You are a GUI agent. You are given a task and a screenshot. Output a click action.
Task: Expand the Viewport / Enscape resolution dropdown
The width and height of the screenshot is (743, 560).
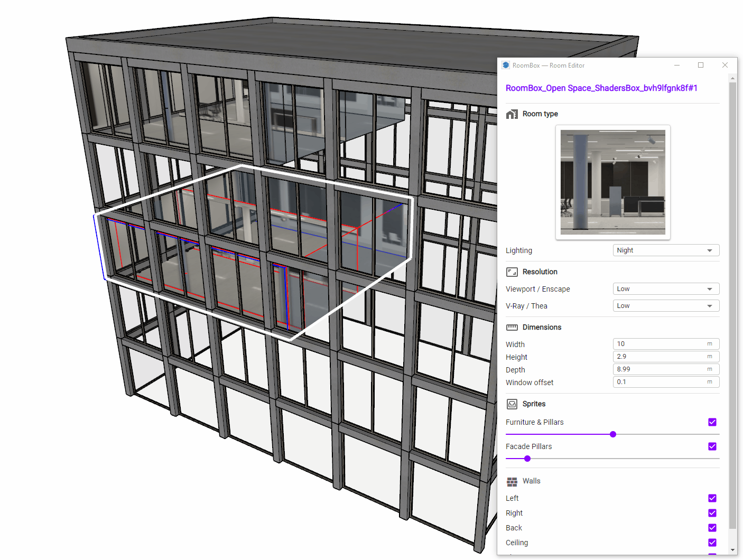[x=666, y=289]
